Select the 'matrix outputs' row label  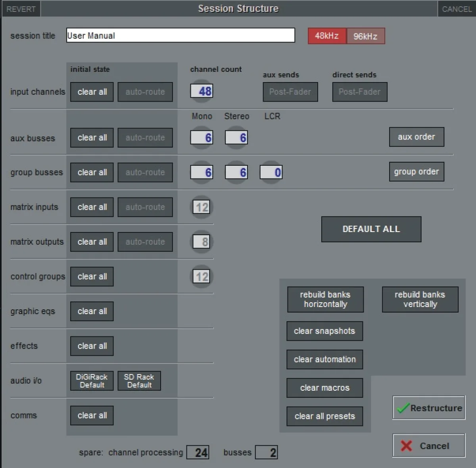[37, 242]
